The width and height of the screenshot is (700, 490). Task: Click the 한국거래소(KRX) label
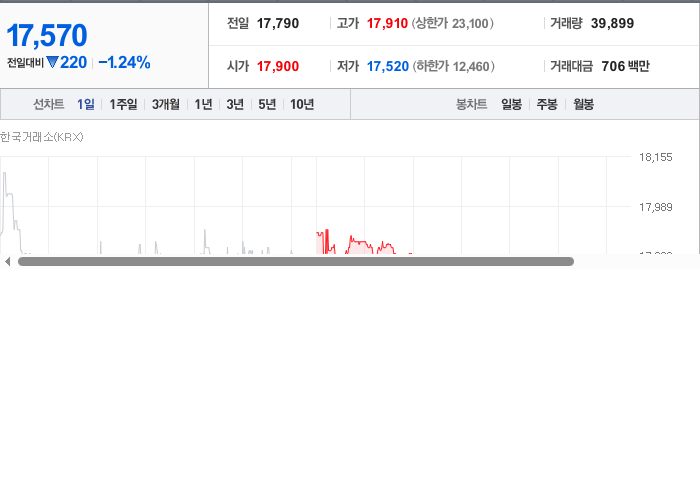pos(42,137)
